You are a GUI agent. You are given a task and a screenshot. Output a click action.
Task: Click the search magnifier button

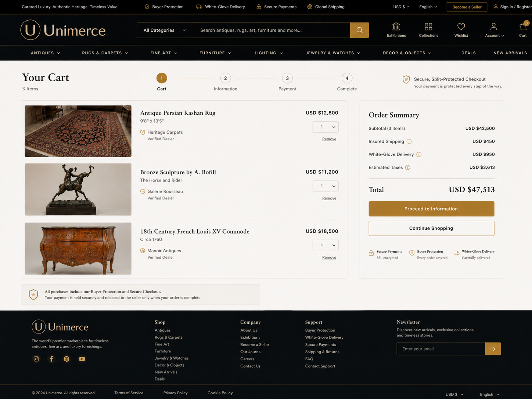(x=359, y=30)
